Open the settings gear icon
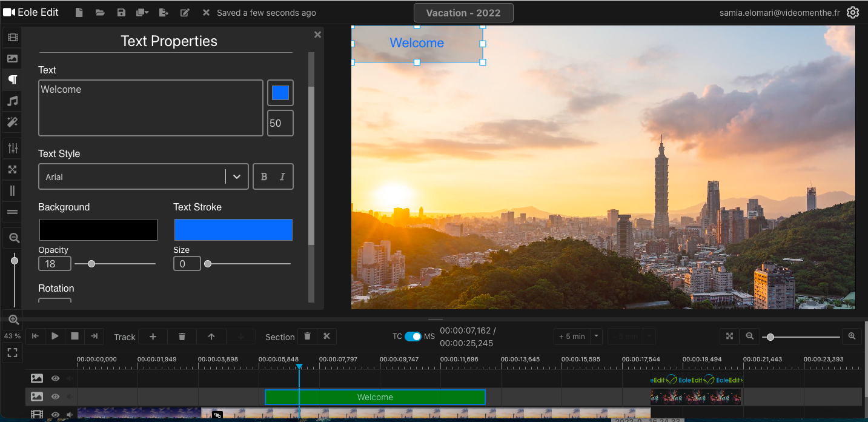This screenshot has height=422, width=868. pos(853,13)
